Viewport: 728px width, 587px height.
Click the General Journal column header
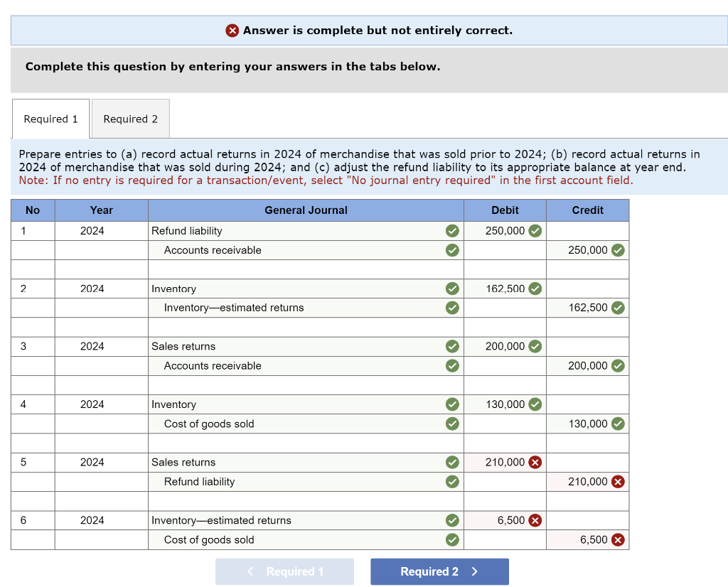[x=306, y=210]
